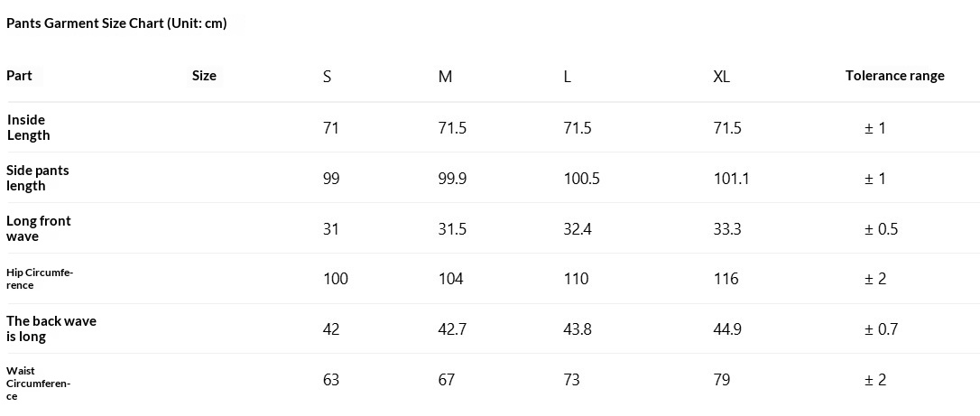The height and width of the screenshot is (416, 980).
Task: Click the Pants Garment Size Chart title
Action: tap(116, 23)
